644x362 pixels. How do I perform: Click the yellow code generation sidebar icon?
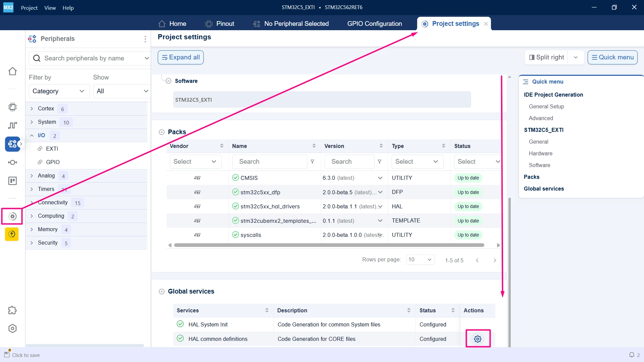(x=12, y=234)
